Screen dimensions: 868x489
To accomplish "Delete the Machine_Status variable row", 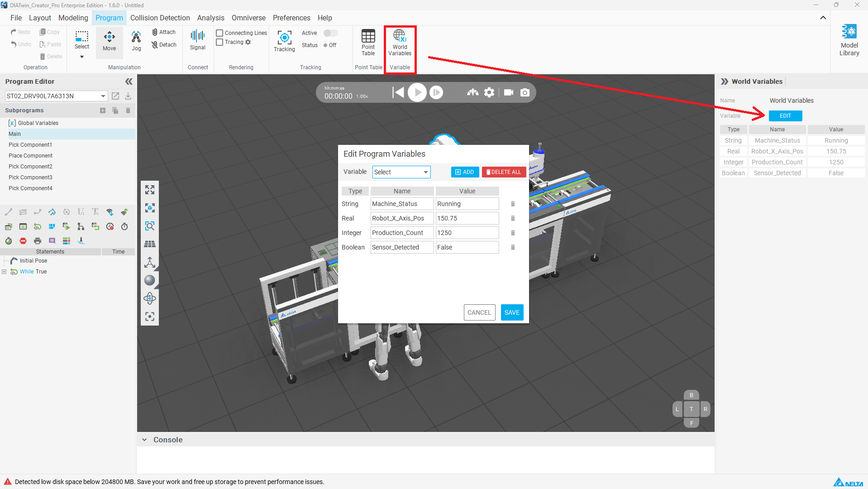I will click(x=513, y=204).
